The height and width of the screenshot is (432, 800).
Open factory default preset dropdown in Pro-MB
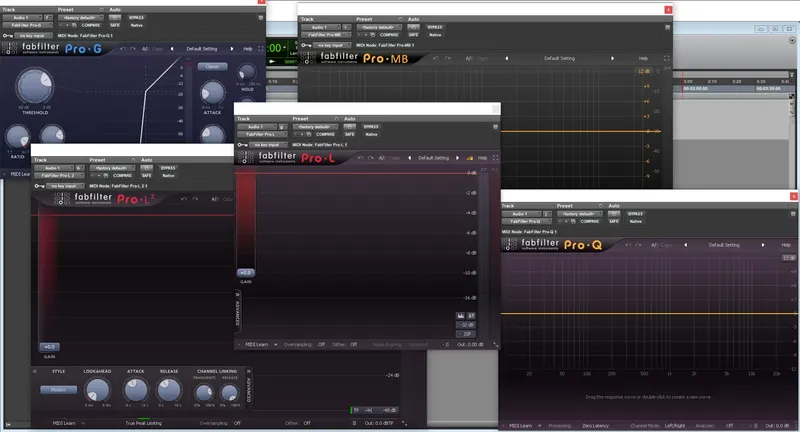point(378,27)
